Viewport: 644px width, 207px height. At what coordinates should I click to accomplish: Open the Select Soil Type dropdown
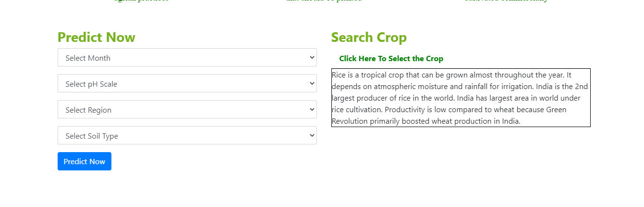(x=187, y=135)
